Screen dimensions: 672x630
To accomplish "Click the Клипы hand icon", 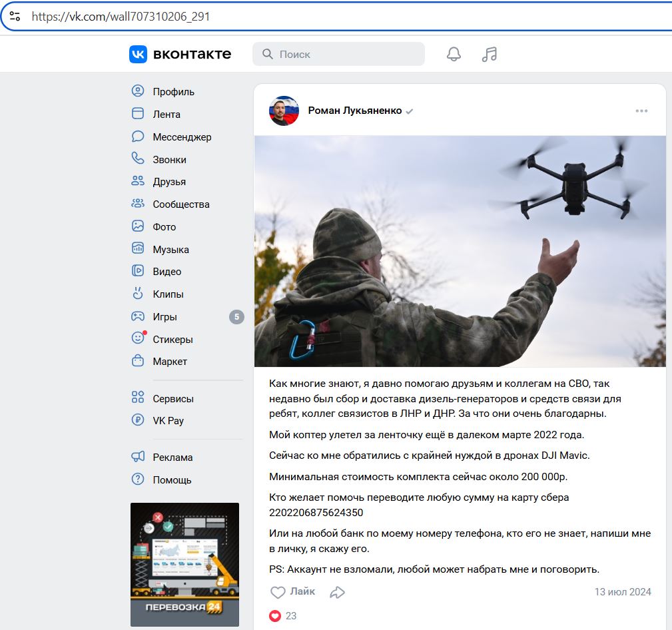I will coord(138,293).
